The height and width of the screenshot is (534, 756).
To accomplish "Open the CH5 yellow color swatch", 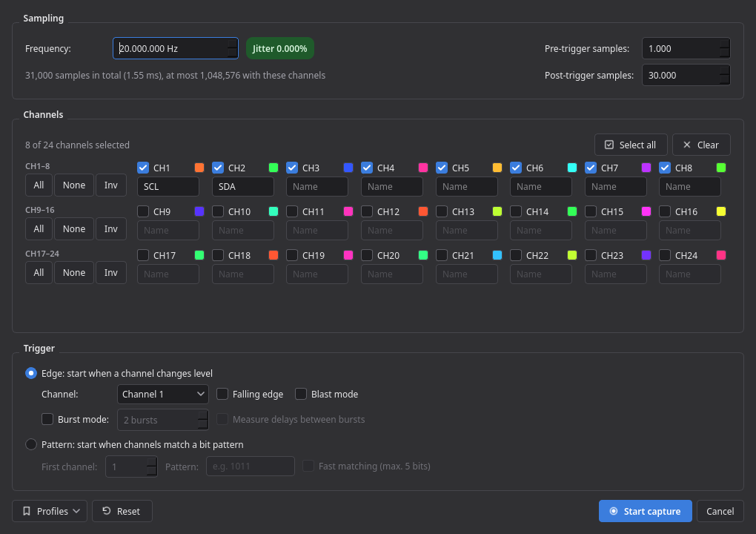I will 497,168.
